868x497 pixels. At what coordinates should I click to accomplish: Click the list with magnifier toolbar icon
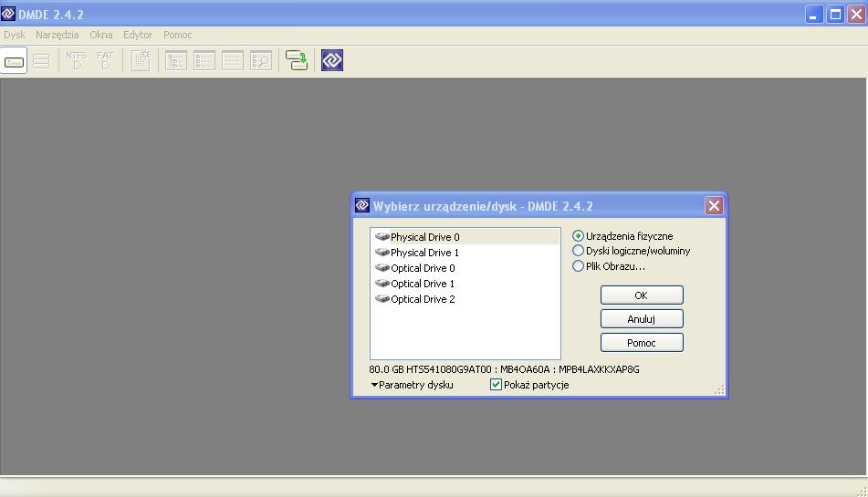coord(261,61)
